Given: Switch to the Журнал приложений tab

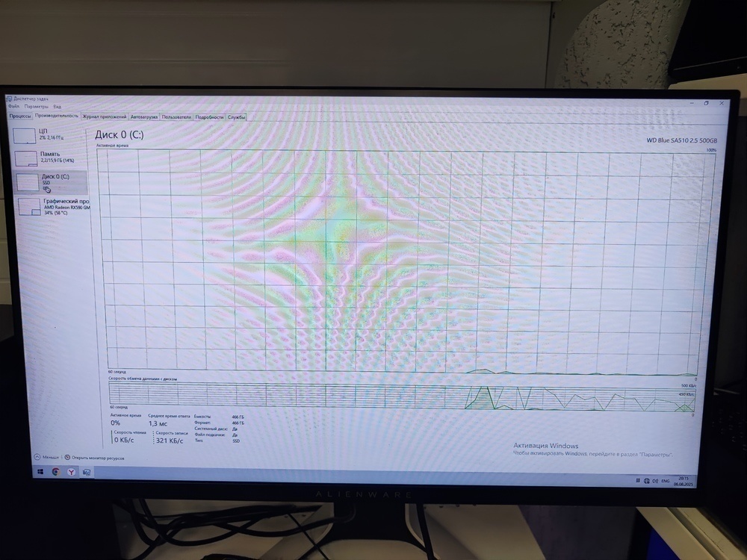Looking at the screenshot, I should [x=105, y=116].
